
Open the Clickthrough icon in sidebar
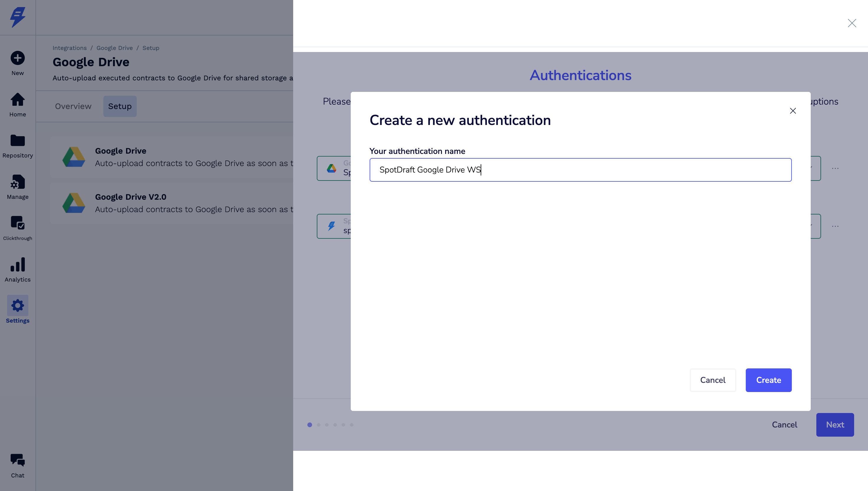[17, 223]
